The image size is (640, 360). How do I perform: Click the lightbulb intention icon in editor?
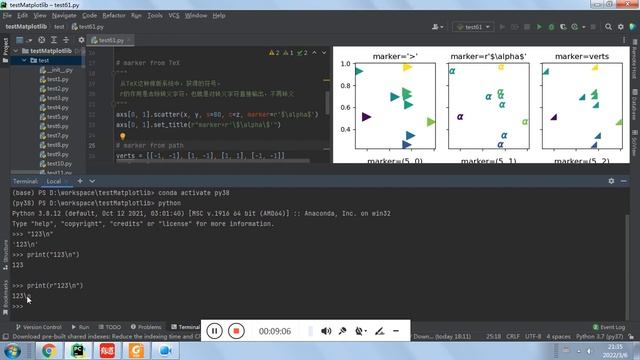pos(122,136)
